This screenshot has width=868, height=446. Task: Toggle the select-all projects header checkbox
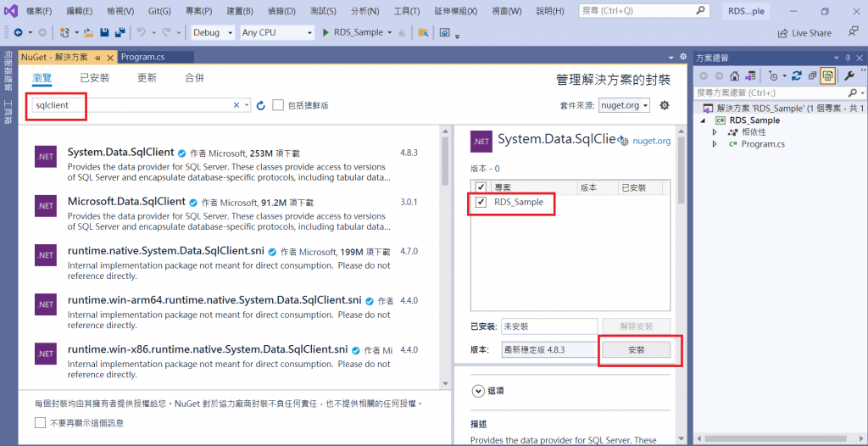481,188
